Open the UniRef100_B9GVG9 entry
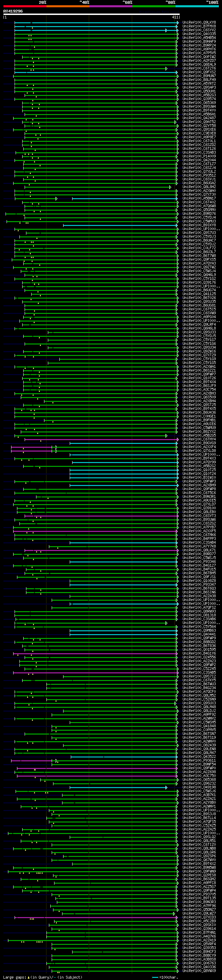The width and height of the screenshot is (222, 980). 199,443
